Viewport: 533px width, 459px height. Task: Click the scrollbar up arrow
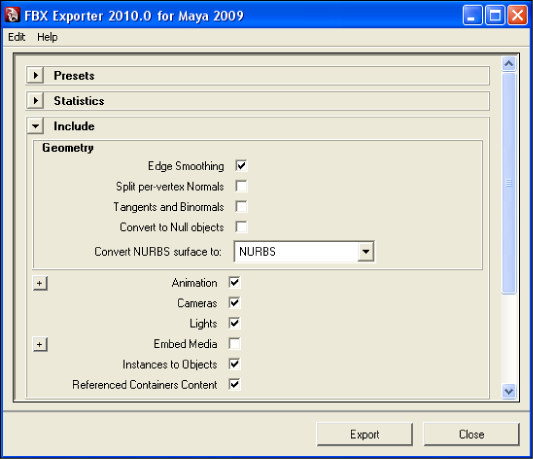(x=509, y=64)
